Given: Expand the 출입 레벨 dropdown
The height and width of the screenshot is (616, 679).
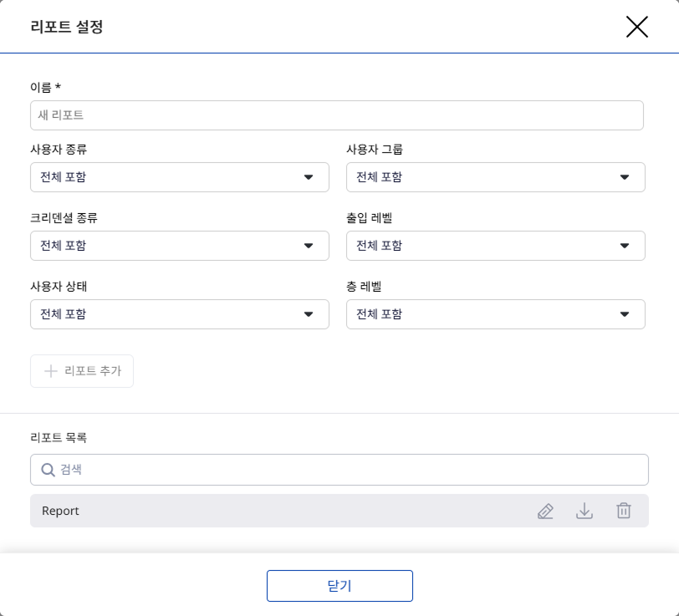Looking at the screenshot, I should coord(495,246).
